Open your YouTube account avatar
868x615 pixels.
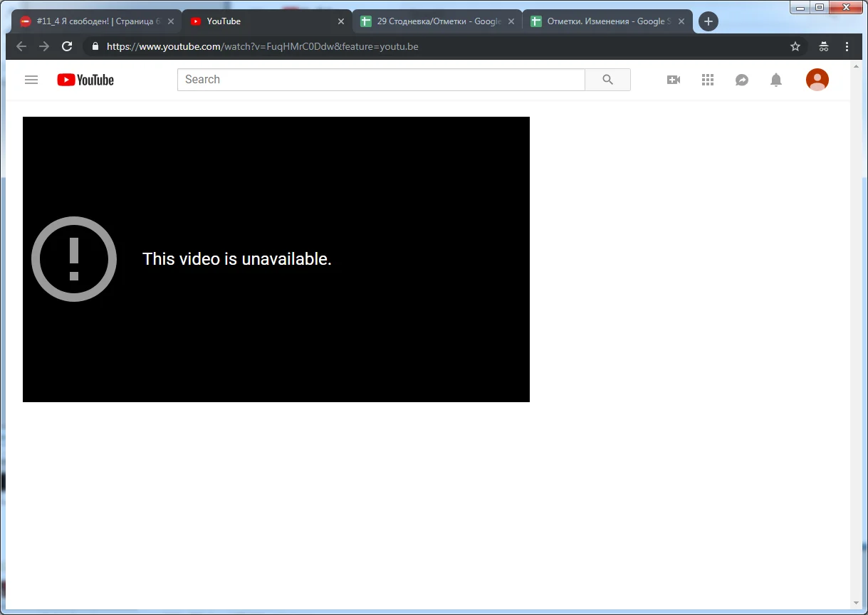click(x=817, y=80)
